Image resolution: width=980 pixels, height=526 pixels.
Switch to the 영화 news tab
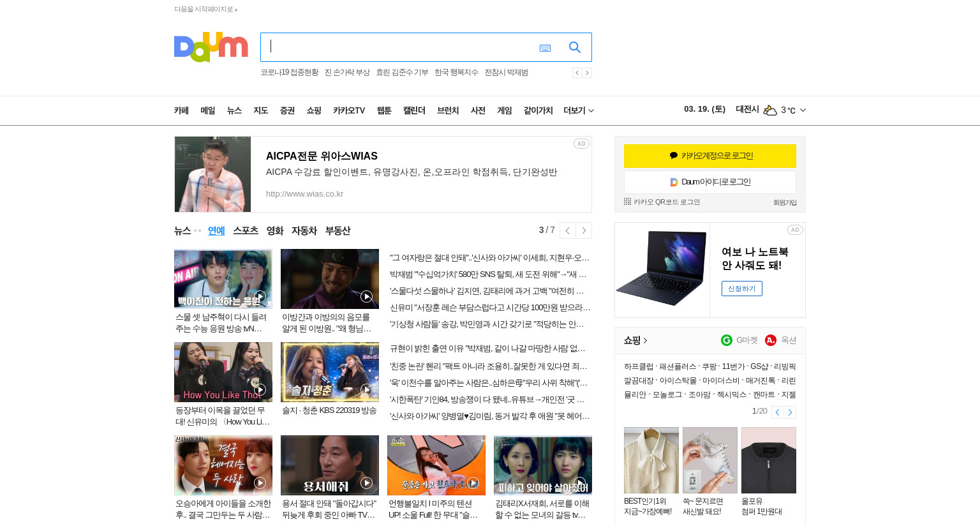[x=275, y=230]
